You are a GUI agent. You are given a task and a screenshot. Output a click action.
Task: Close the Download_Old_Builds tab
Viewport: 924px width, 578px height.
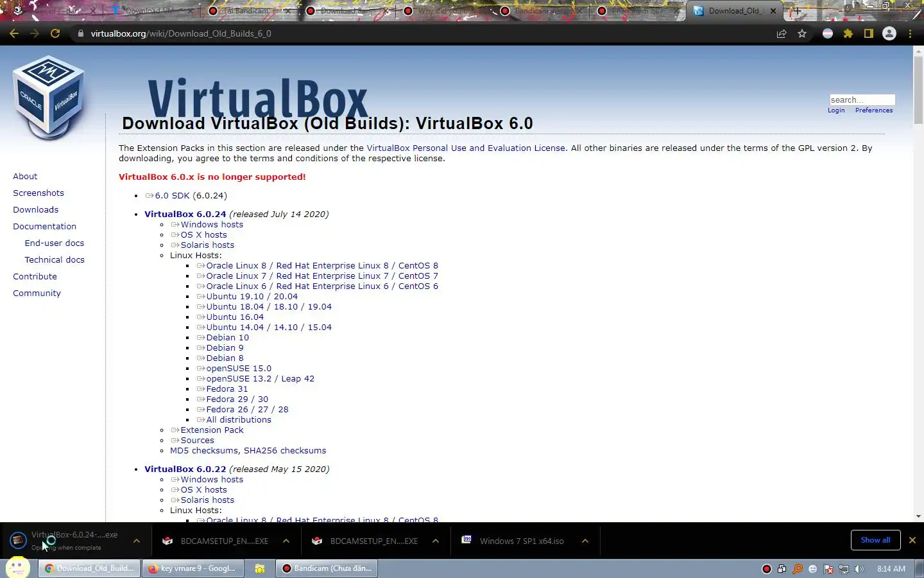[773, 11]
